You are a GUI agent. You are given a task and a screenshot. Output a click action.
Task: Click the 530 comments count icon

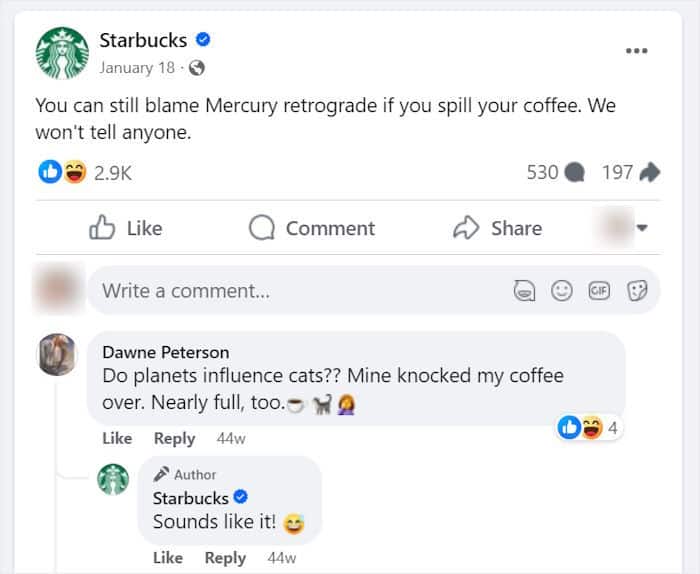point(574,172)
